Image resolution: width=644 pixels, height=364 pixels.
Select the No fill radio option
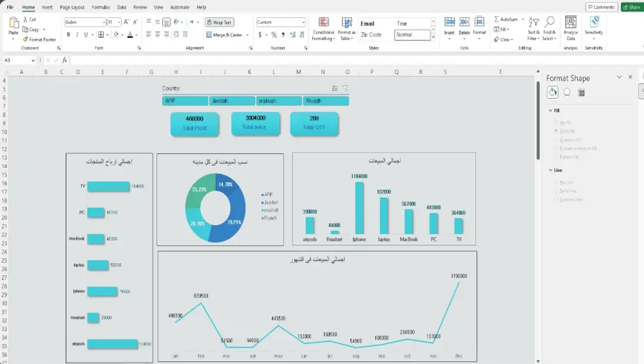[556, 122]
